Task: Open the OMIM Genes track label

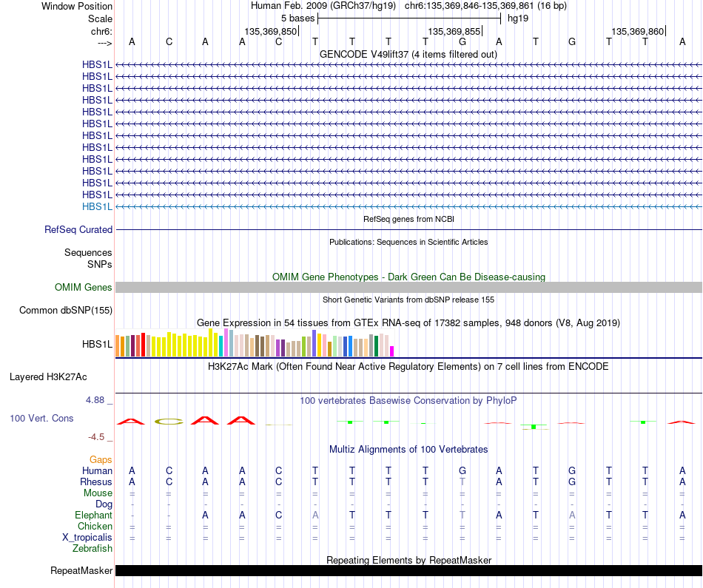Action: pyautogui.click(x=83, y=287)
